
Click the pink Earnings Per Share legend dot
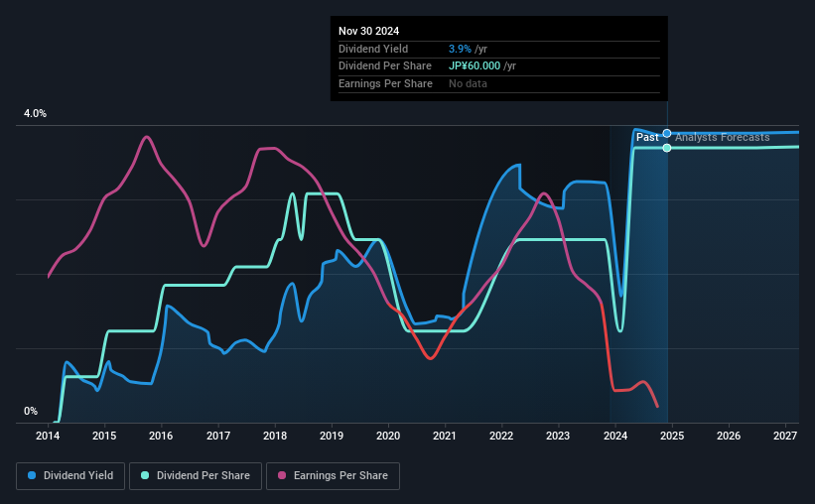click(x=282, y=475)
